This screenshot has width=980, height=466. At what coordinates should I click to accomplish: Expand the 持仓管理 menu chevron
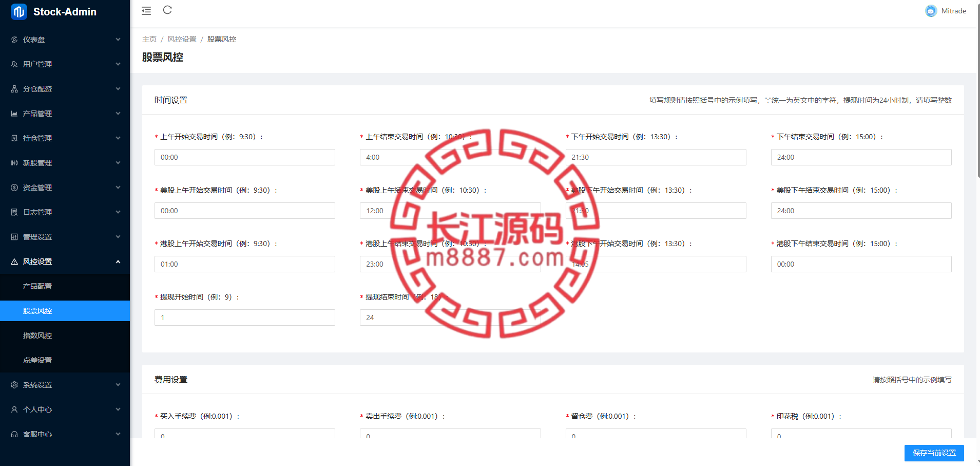[x=118, y=138]
